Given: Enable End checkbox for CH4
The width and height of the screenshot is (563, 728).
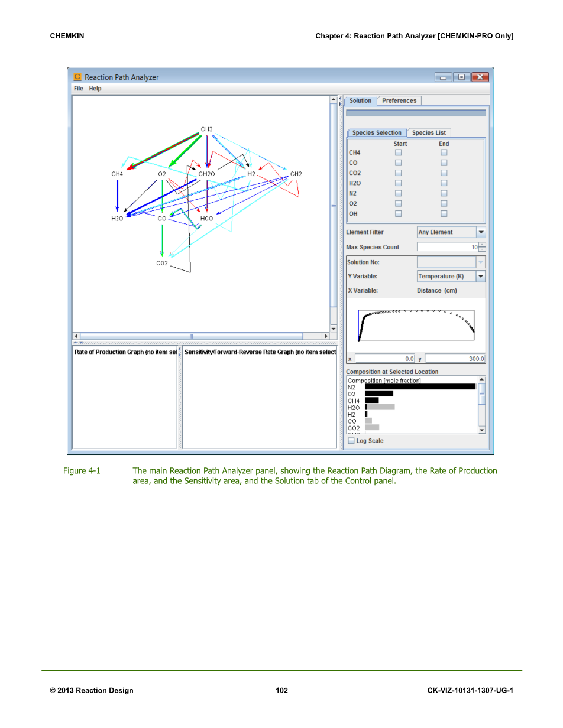Looking at the screenshot, I should [444, 152].
